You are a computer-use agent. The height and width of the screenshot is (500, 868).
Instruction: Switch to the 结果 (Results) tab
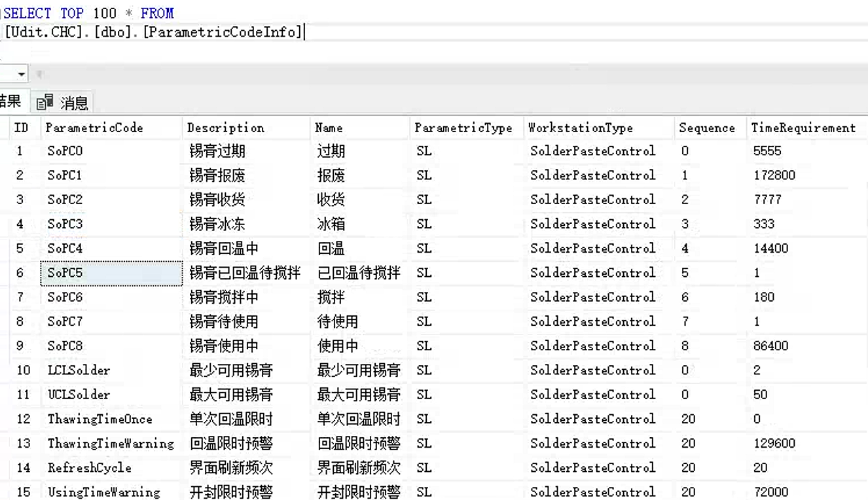pyautogui.click(x=10, y=101)
